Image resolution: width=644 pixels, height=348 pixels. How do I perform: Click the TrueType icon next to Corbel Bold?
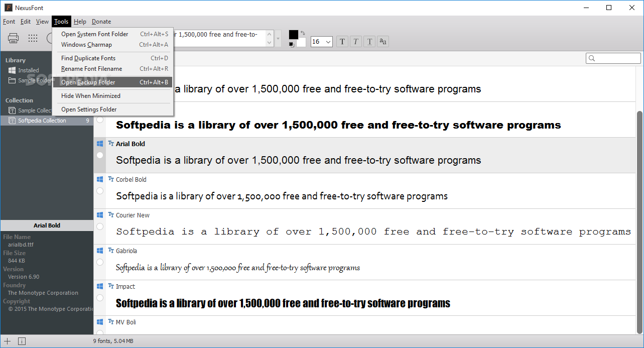click(111, 179)
